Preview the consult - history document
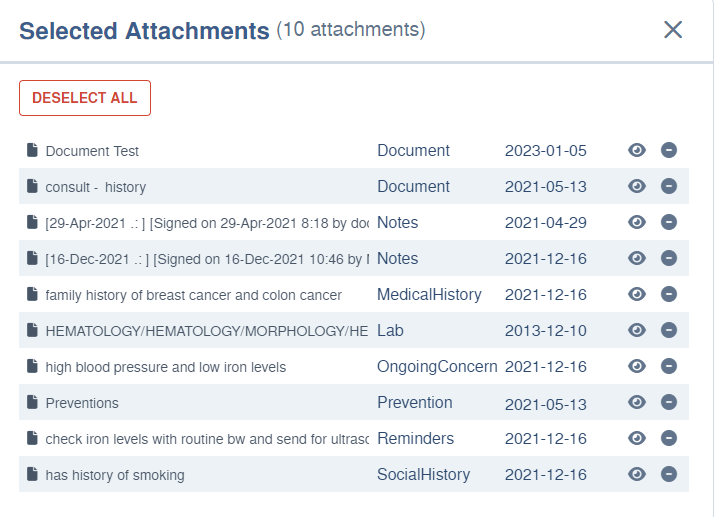The height and width of the screenshot is (517, 714). (637, 186)
